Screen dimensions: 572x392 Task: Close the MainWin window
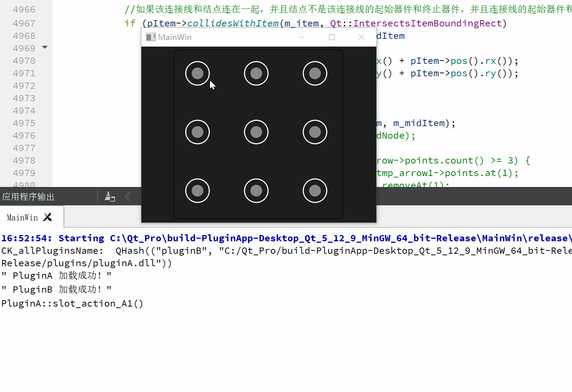361,37
